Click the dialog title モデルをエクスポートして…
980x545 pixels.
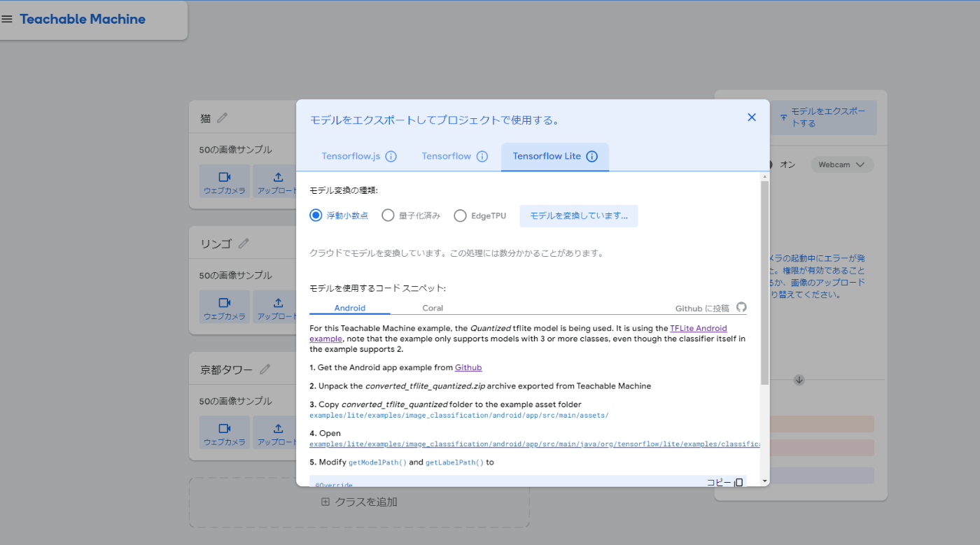[x=434, y=120]
